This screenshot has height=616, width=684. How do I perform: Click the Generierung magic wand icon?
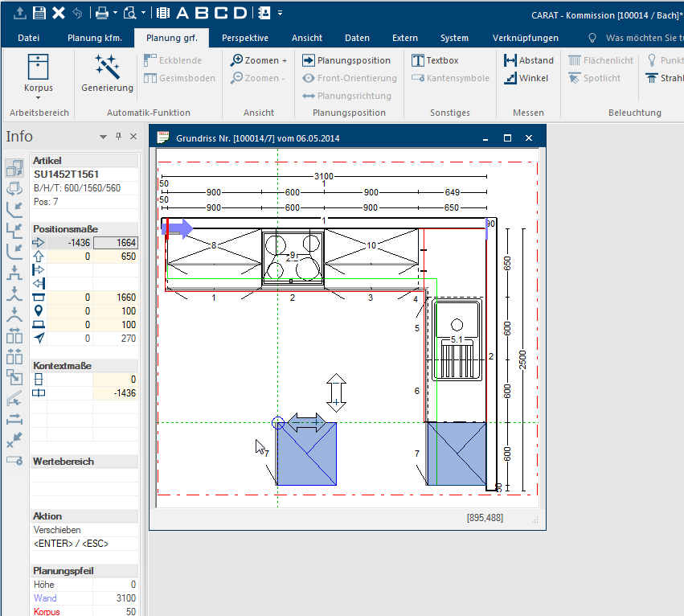click(107, 67)
